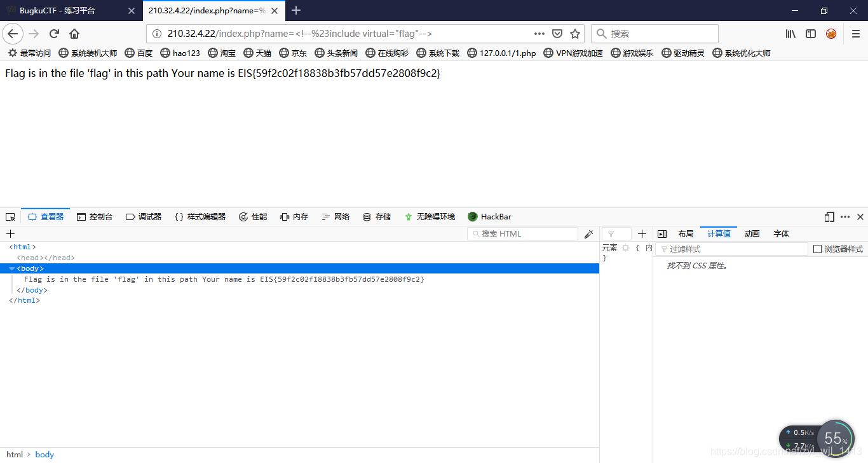This screenshot has height=463, width=868.
Task: Collapse the body node triangle
Action: pyautogui.click(x=11, y=268)
